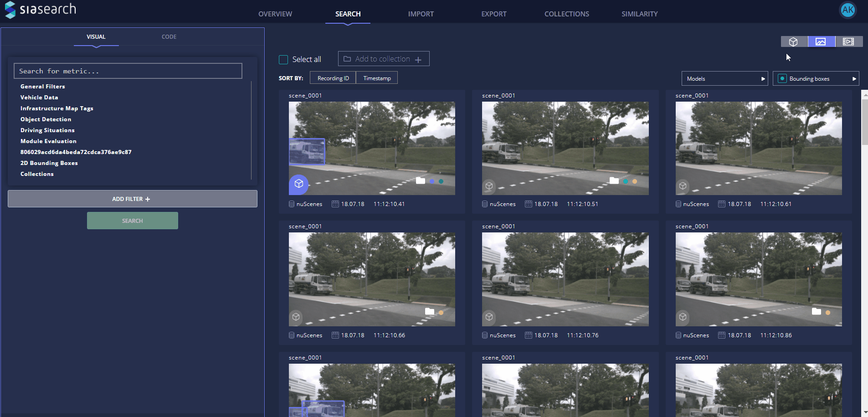
Task: Switch to the CODE query tab
Action: [169, 37]
